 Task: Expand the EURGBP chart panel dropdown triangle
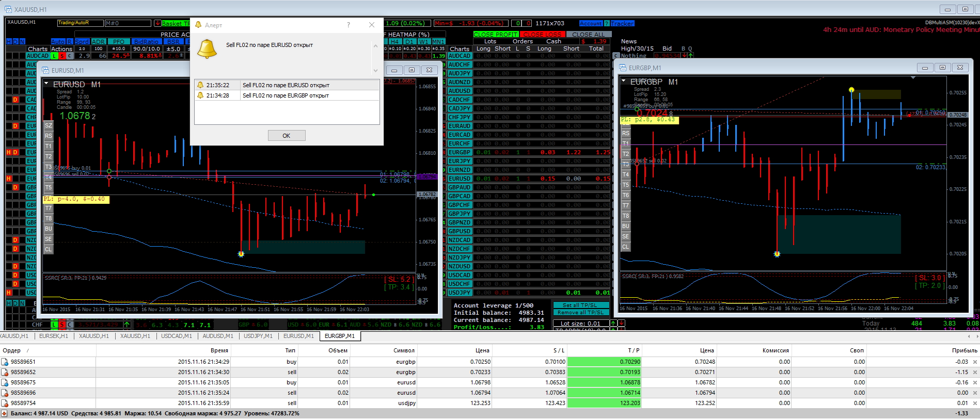click(623, 81)
